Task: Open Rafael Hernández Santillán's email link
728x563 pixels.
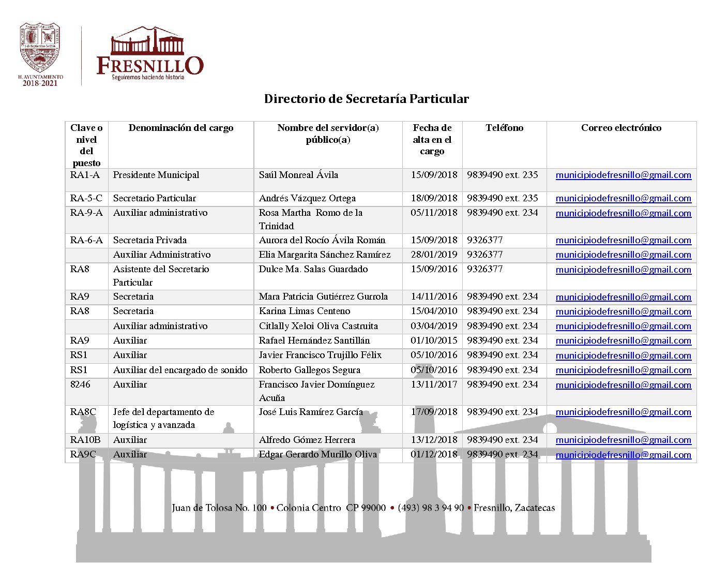Action: click(x=623, y=340)
